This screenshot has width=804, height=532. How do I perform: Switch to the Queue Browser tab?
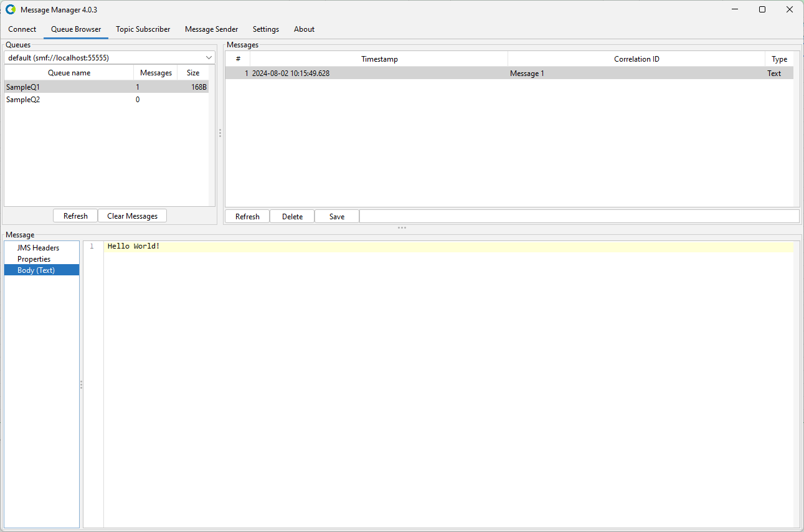click(76, 29)
